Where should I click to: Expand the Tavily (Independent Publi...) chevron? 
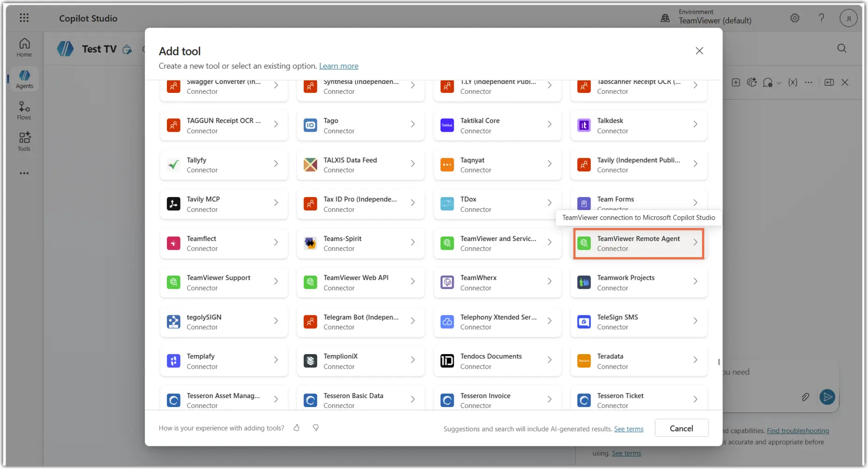696,164
